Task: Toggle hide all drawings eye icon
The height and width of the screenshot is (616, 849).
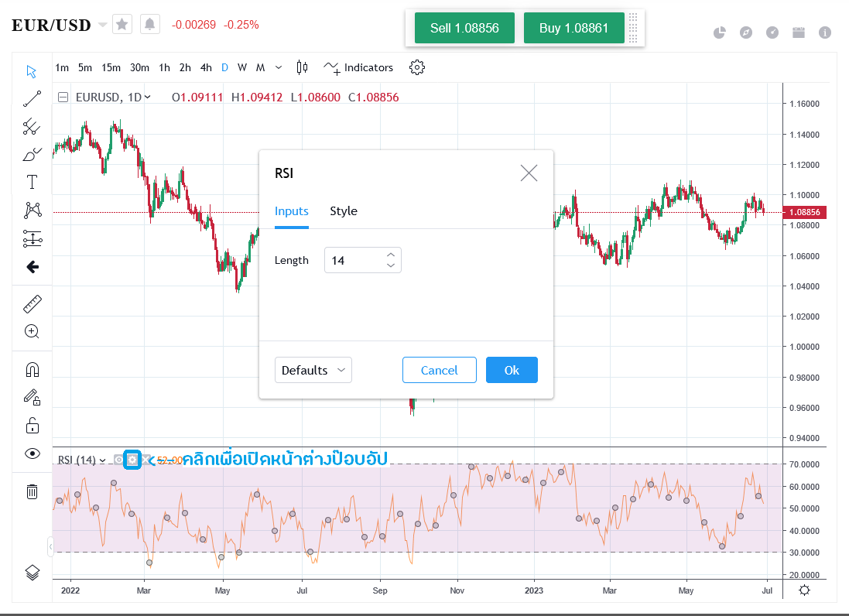Action: (x=32, y=453)
